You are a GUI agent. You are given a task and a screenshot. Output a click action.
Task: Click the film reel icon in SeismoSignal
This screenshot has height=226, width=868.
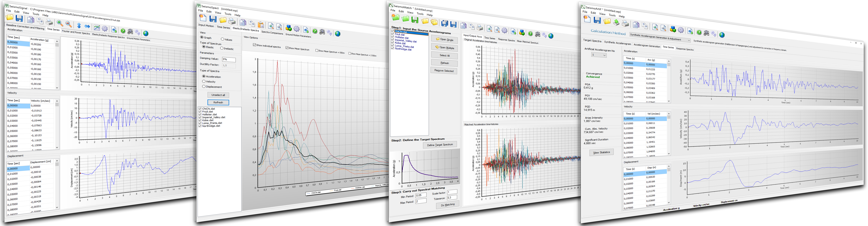point(130,32)
